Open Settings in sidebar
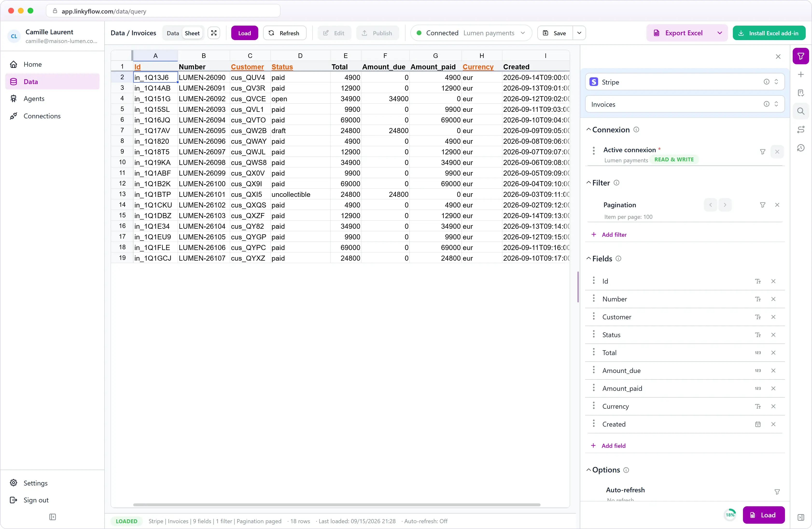Viewport: 812px width, 529px height. coord(52,483)
